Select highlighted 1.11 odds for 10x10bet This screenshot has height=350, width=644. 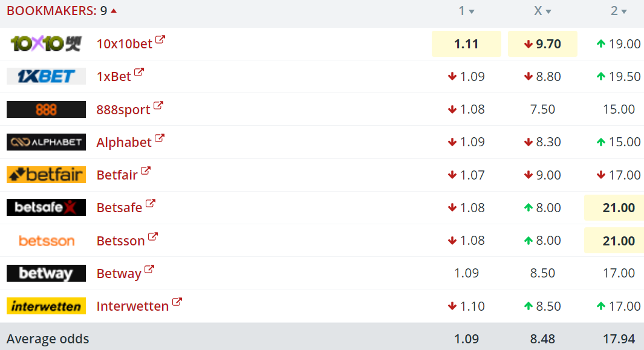pyautogui.click(x=466, y=44)
